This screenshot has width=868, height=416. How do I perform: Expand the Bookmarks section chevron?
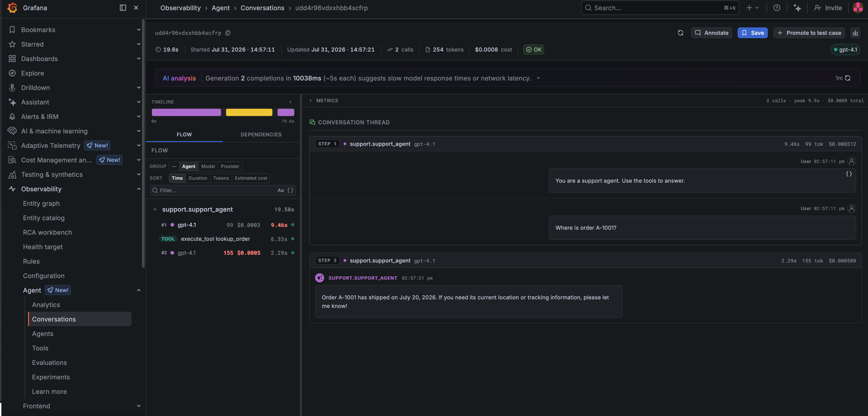coord(139,30)
